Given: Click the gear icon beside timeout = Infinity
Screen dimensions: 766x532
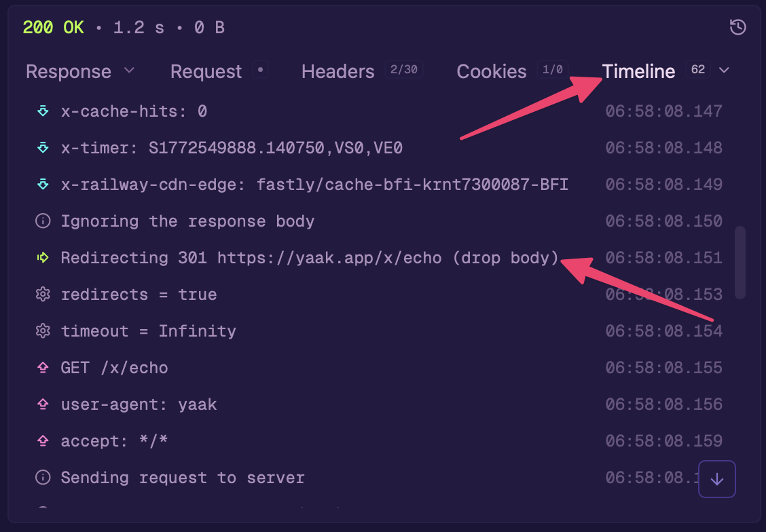Looking at the screenshot, I should click(x=43, y=331).
